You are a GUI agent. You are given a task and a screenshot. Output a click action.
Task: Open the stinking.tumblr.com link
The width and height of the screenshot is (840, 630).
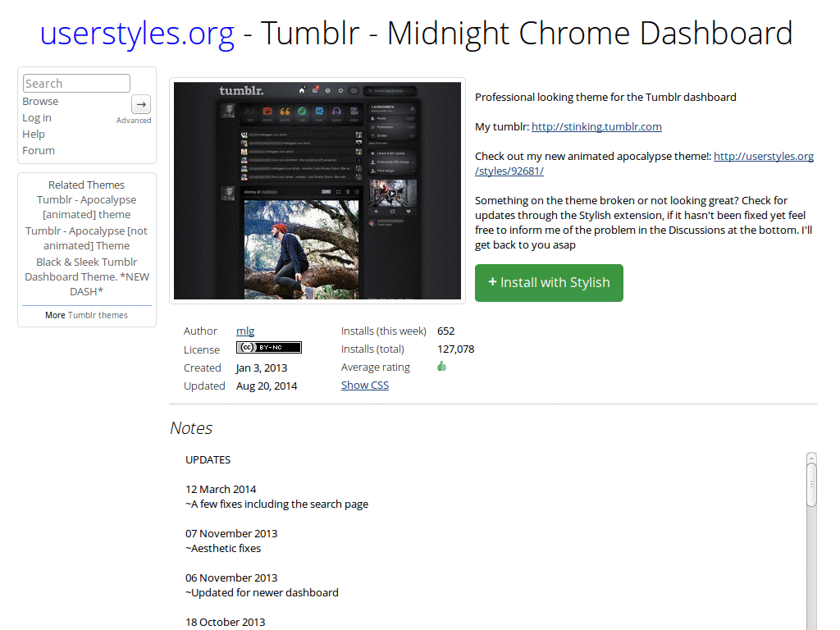tap(596, 126)
